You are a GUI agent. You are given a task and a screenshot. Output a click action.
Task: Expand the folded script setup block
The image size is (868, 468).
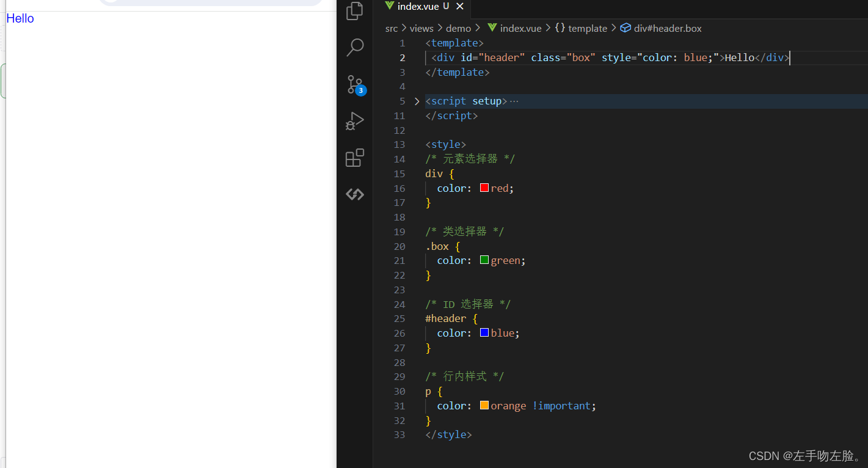417,101
